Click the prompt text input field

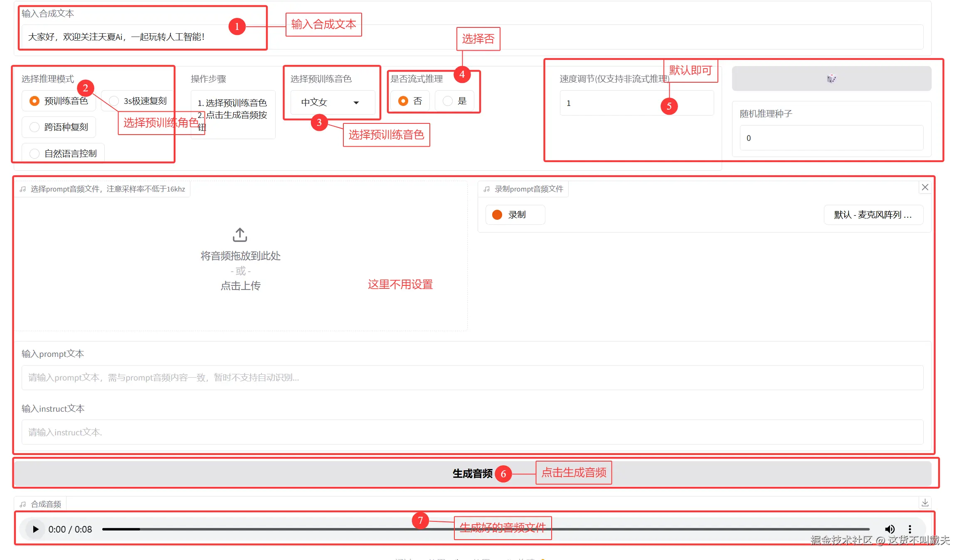tap(472, 378)
